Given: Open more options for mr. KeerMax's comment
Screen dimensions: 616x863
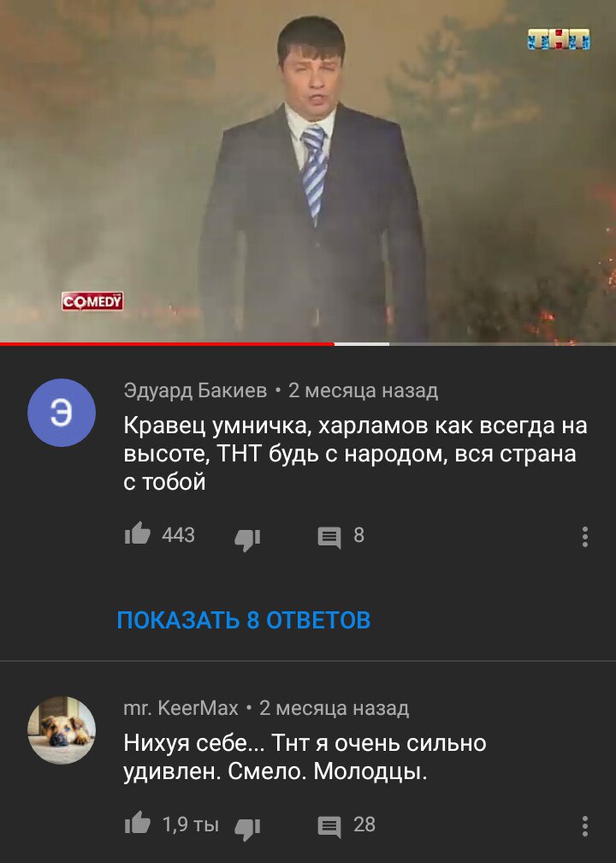Looking at the screenshot, I should point(584,826).
